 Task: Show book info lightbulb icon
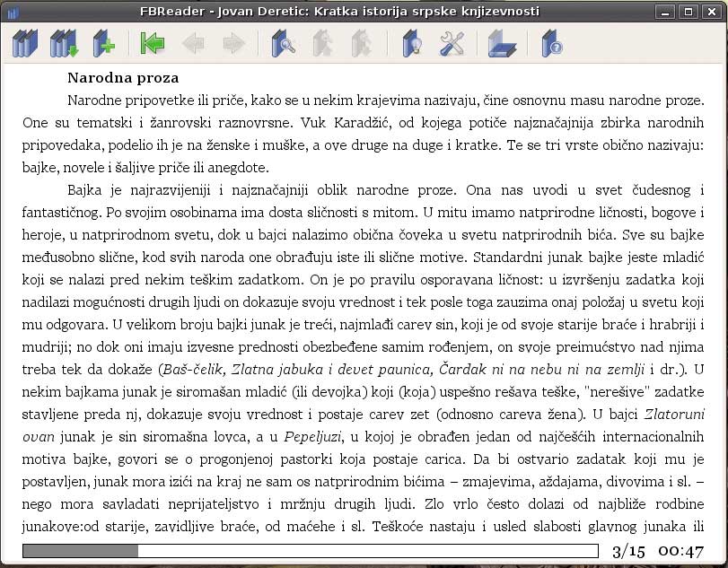pos(412,44)
